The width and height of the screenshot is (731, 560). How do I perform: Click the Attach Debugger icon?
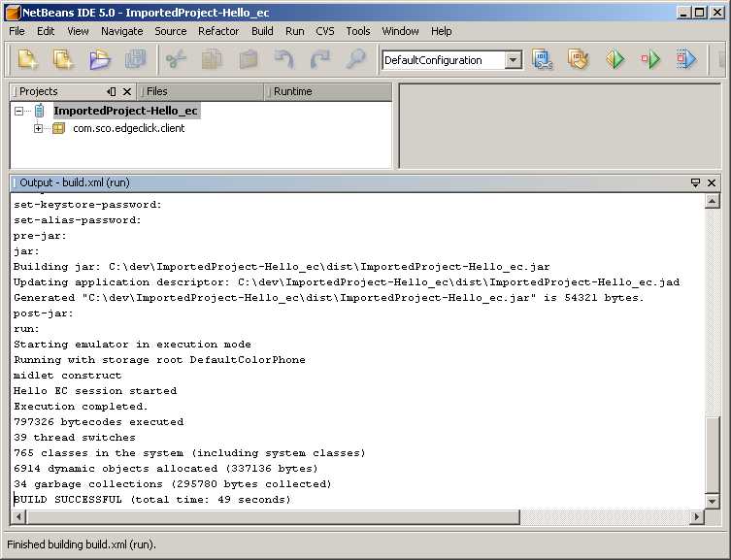pyautogui.click(x=686, y=59)
